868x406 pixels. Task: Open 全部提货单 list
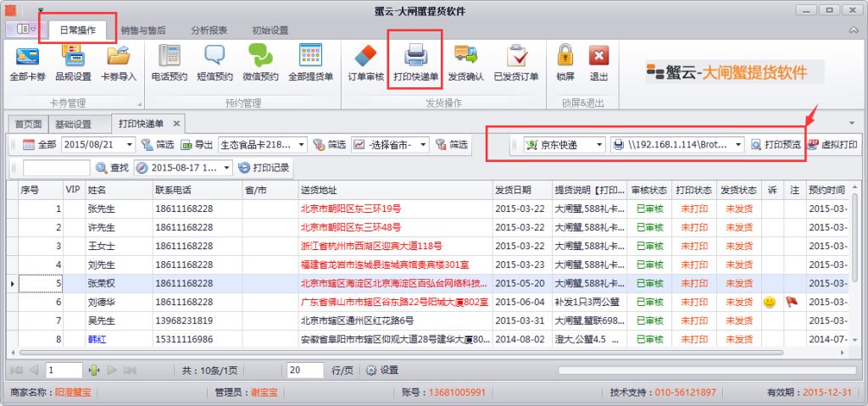(310, 64)
